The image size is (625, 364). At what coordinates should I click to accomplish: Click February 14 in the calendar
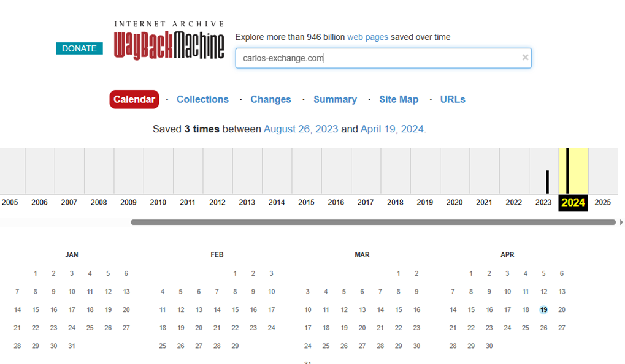pos(217,310)
